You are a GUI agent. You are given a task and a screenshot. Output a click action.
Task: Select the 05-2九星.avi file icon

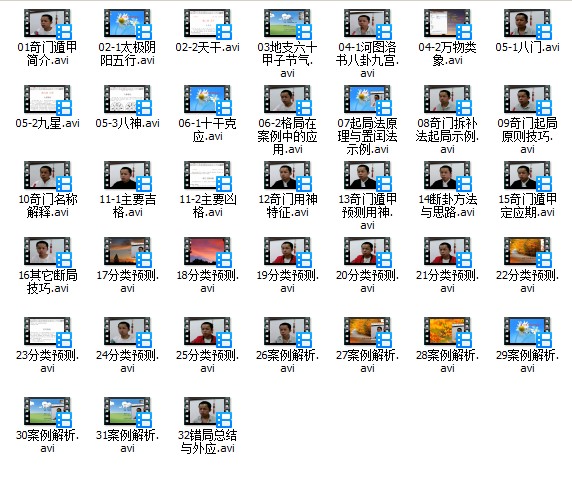47,100
